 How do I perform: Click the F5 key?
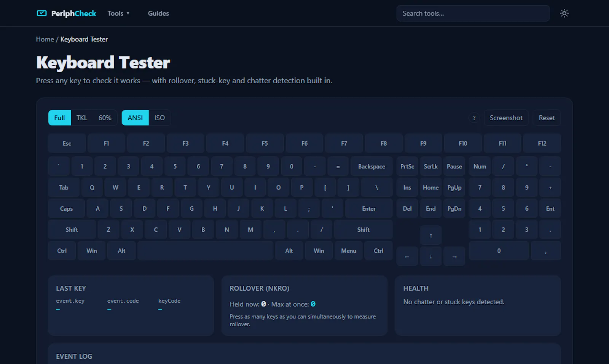tap(265, 143)
